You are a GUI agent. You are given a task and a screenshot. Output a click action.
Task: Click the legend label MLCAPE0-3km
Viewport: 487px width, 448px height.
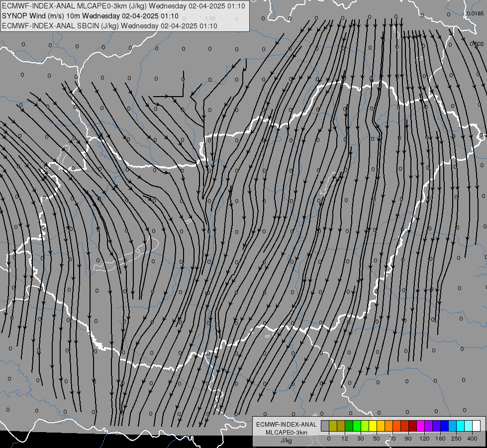click(287, 433)
